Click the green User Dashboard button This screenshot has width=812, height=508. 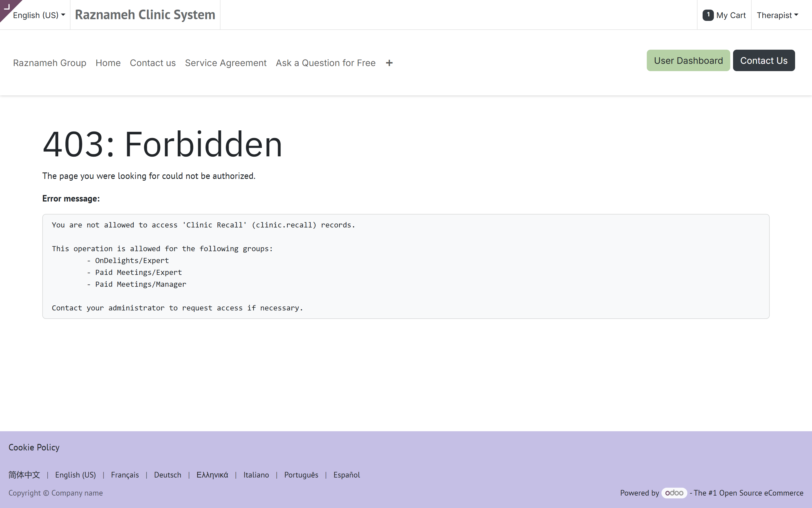click(x=688, y=60)
